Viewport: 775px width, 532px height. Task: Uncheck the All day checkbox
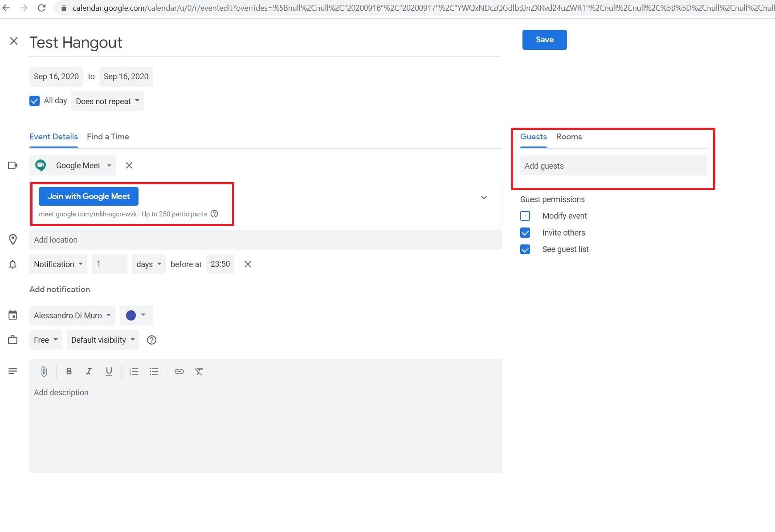pos(34,101)
